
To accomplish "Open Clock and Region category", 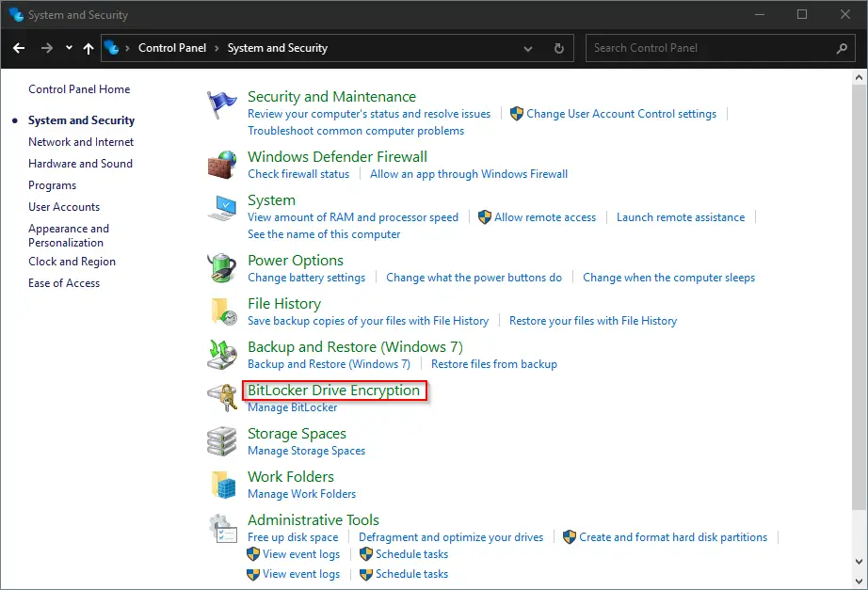I will tap(72, 262).
